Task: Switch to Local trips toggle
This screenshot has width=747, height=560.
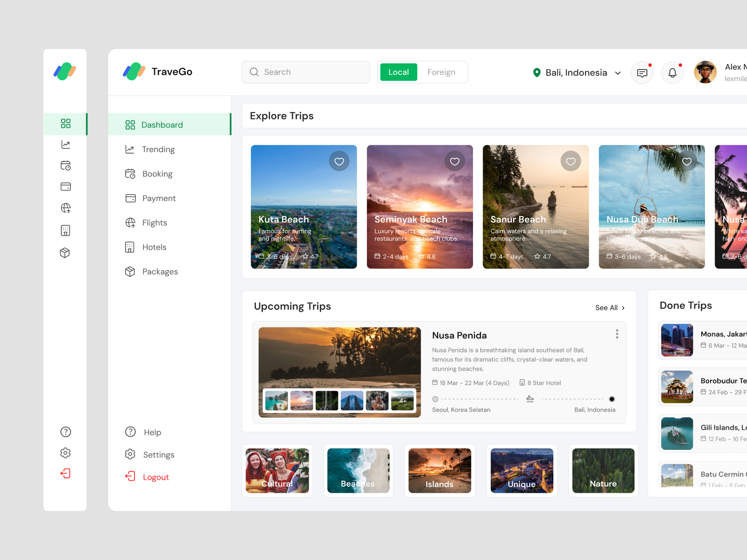Action: pyautogui.click(x=399, y=72)
